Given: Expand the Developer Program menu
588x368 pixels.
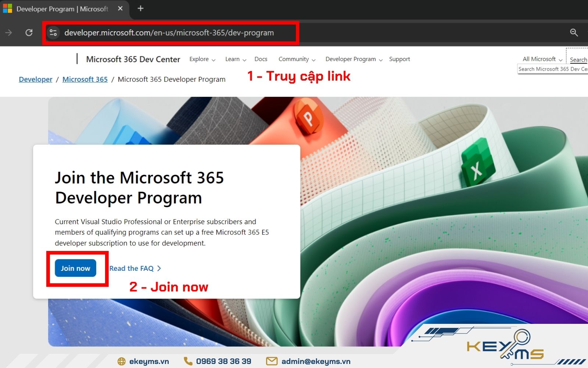Looking at the screenshot, I should point(354,59).
